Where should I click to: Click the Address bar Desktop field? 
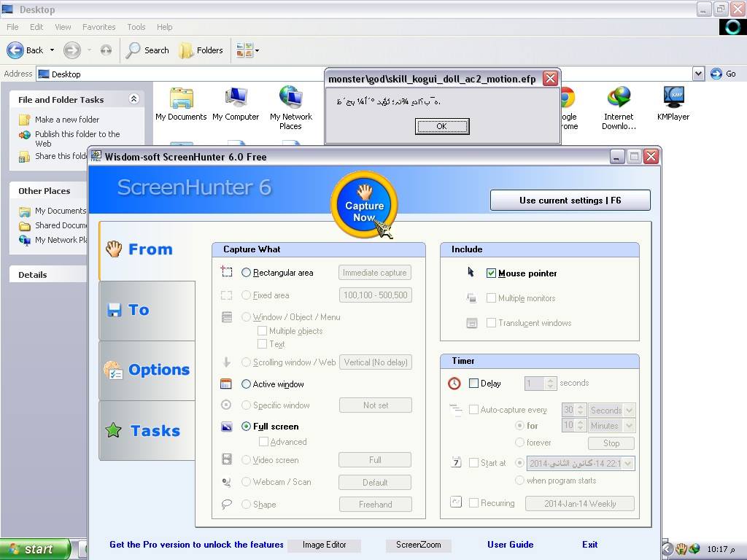click(365, 74)
